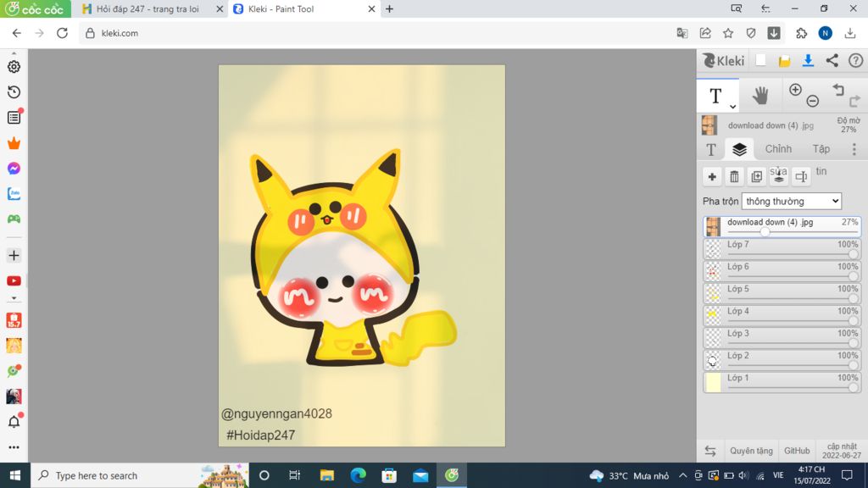Screen dimensions: 868x488
Task: Open the browser profile avatar N
Action: click(826, 33)
